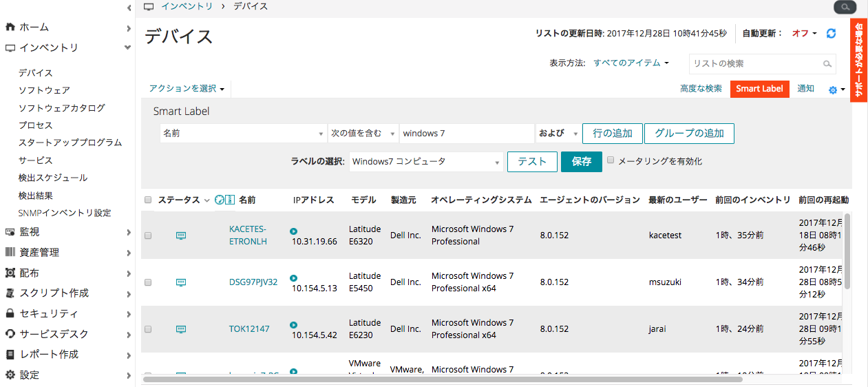Click the Inventory monitor icon in sidebar

point(10,48)
